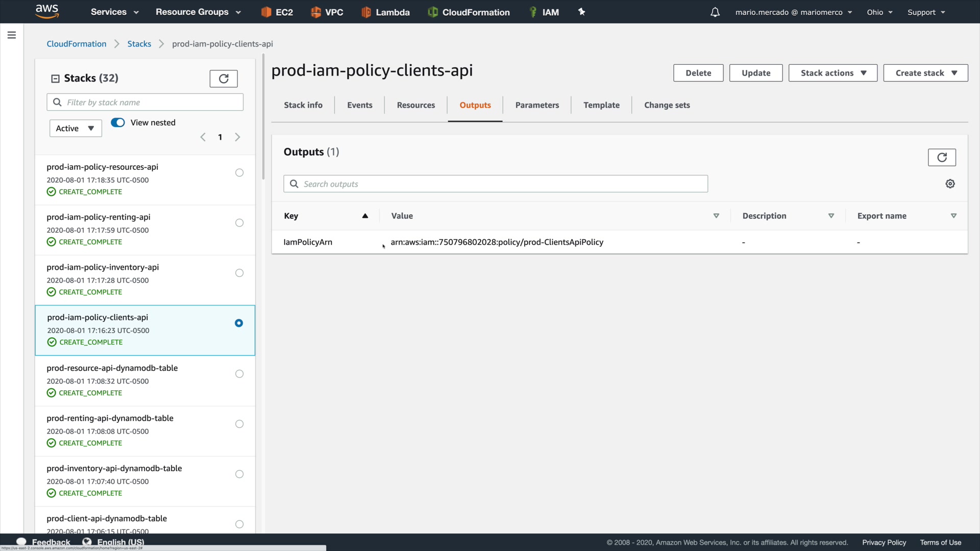Click the Delete stack button
Viewport: 980px width, 551px height.
[x=698, y=73]
